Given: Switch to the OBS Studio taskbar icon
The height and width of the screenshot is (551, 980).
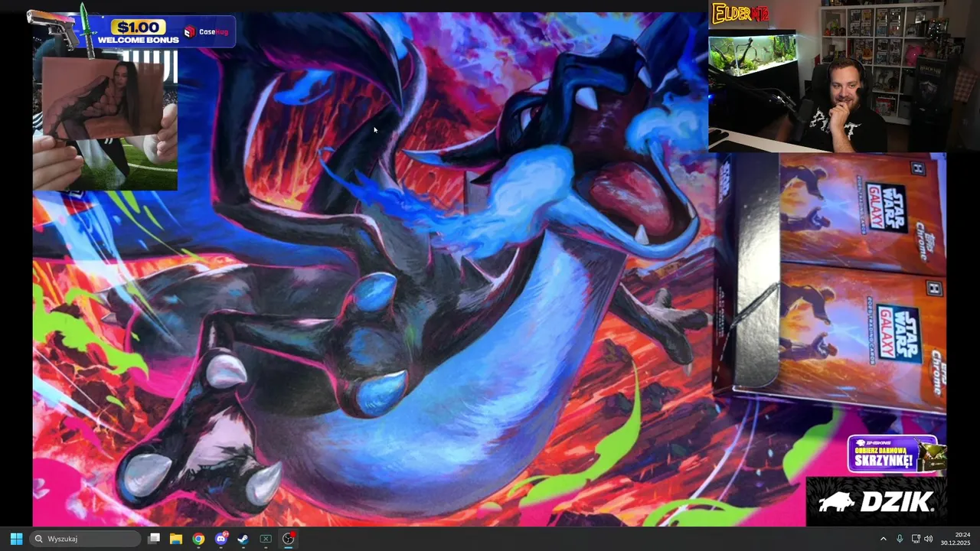Looking at the screenshot, I should 289,539.
